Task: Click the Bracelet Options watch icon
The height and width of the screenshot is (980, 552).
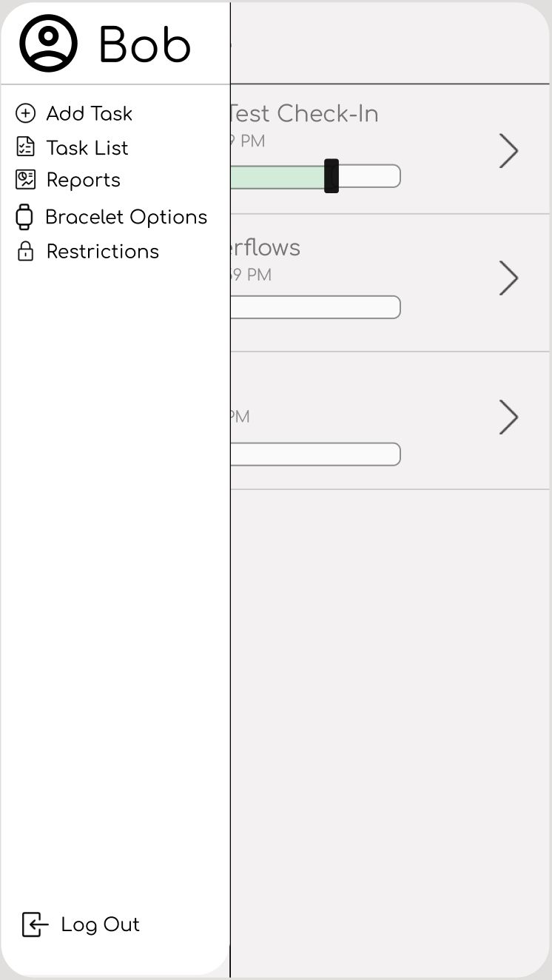Action: (24, 217)
